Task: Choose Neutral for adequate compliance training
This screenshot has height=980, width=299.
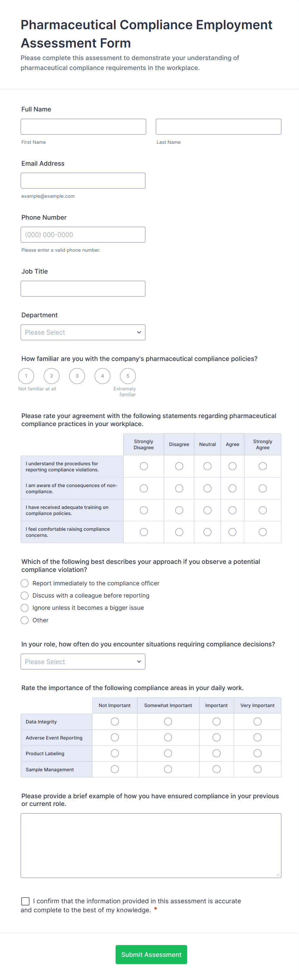Action: click(x=207, y=510)
